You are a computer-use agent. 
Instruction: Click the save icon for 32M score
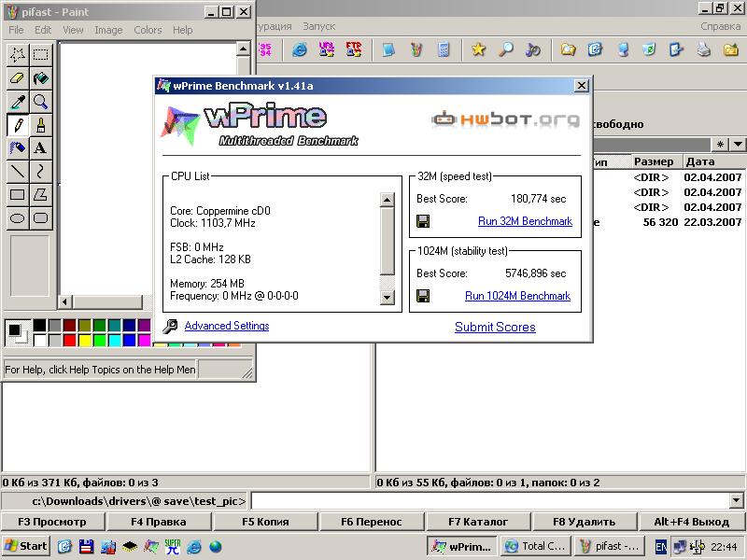pos(423,221)
